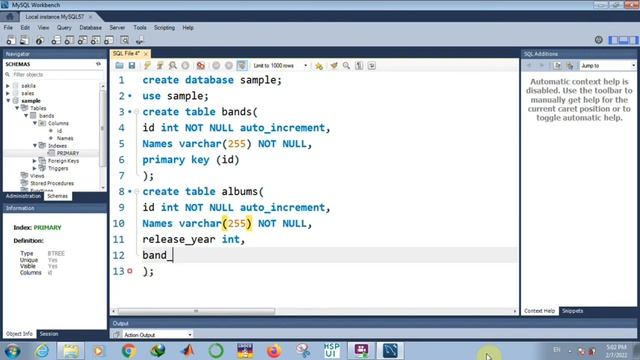Image resolution: width=640 pixels, height=360 pixels.
Task: Toggle autocommit mode button
Action: pos(242,66)
